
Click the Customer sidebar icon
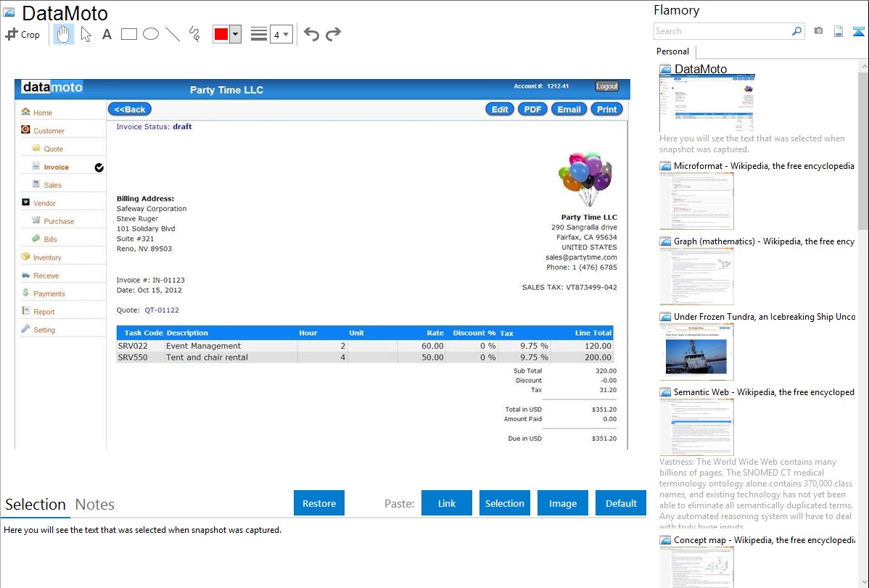click(25, 130)
